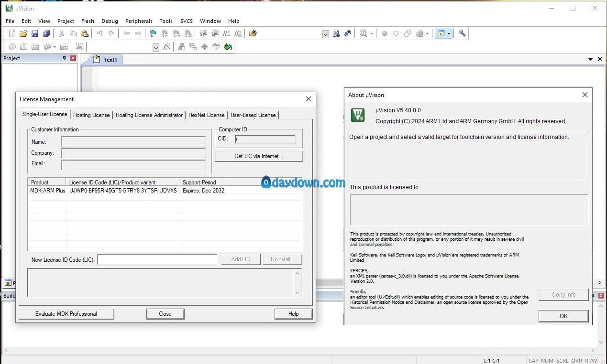Open the Flash menu

[x=88, y=21]
